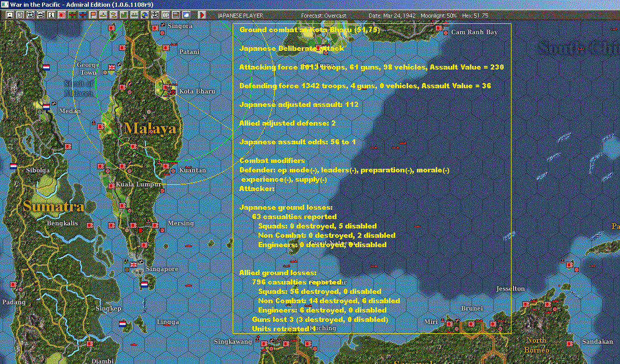Click the red play arrow to continue
The height and width of the screenshot is (364, 620).
[201, 15]
